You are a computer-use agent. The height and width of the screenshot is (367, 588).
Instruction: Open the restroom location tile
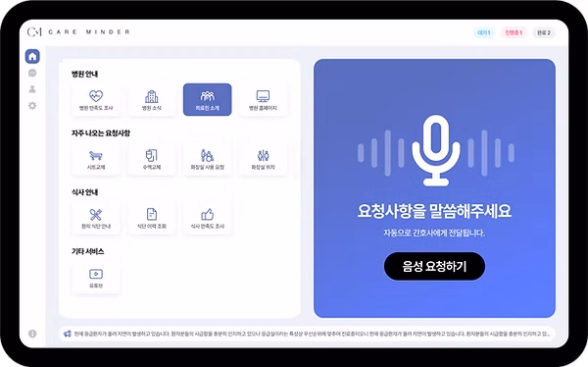pos(263,159)
